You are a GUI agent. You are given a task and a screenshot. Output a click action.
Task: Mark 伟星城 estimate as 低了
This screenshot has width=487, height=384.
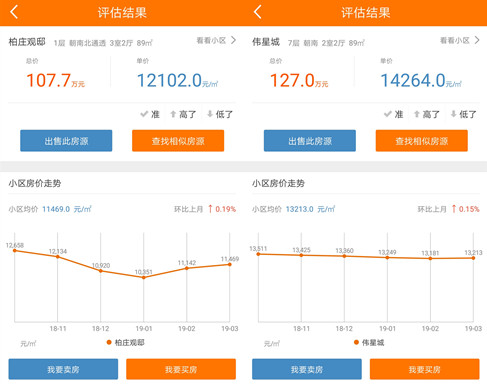(x=463, y=114)
